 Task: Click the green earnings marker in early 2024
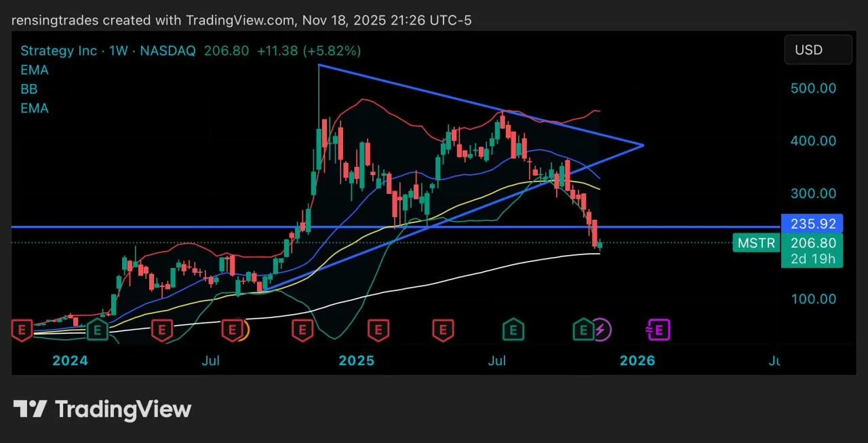(98, 330)
